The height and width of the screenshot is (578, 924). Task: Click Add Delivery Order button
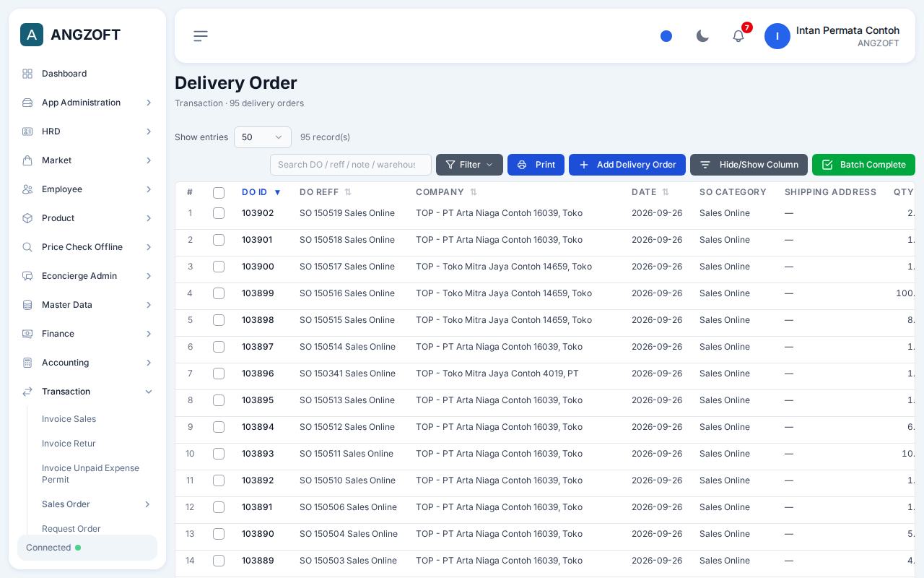(x=627, y=165)
